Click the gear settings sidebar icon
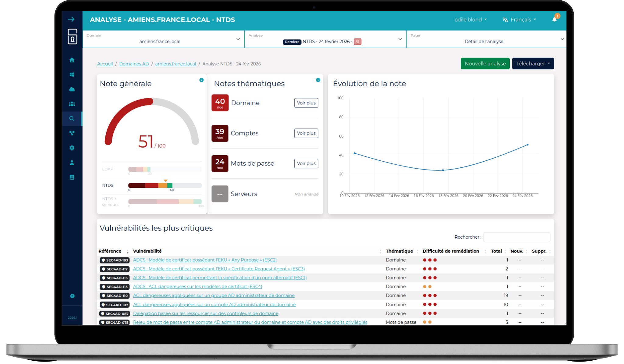This screenshot has width=624, height=364. (x=72, y=148)
